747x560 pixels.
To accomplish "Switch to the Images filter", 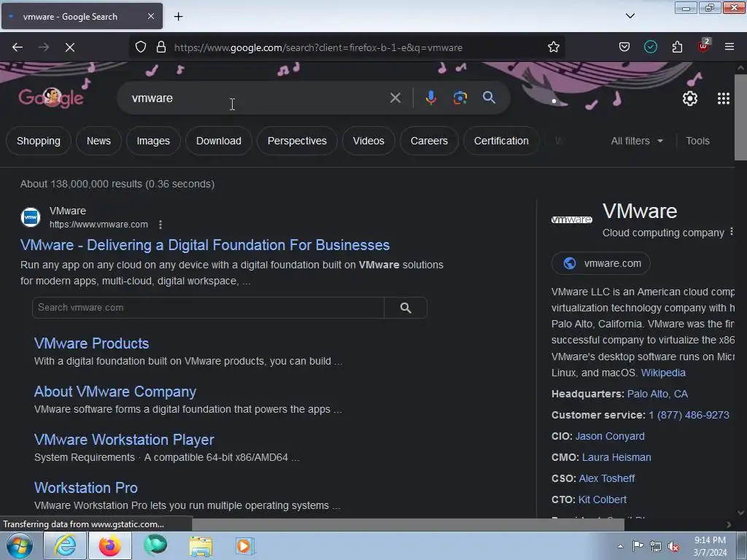I will 153,141.
